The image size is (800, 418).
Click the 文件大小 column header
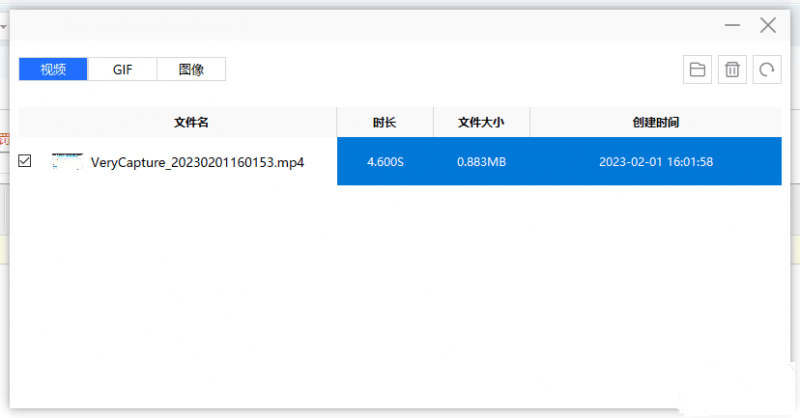click(481, 122)
